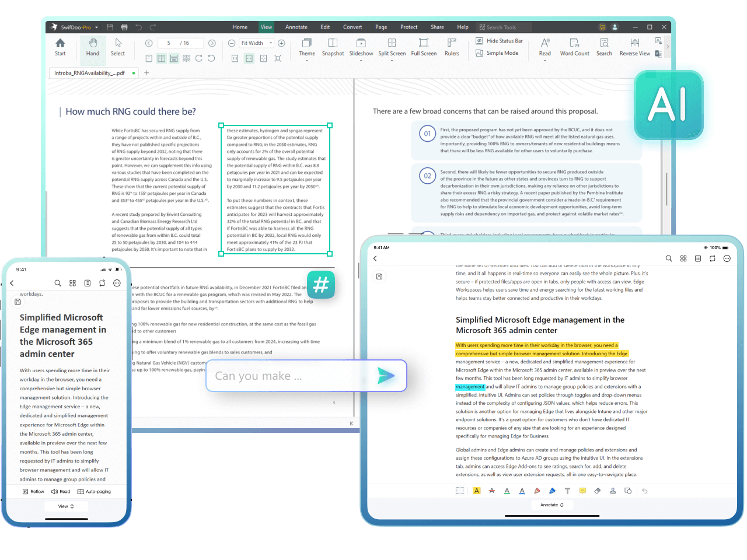Screen dimensions: 747x560
Task: Open the Home menu tab
Action: (x=240, y=27)
